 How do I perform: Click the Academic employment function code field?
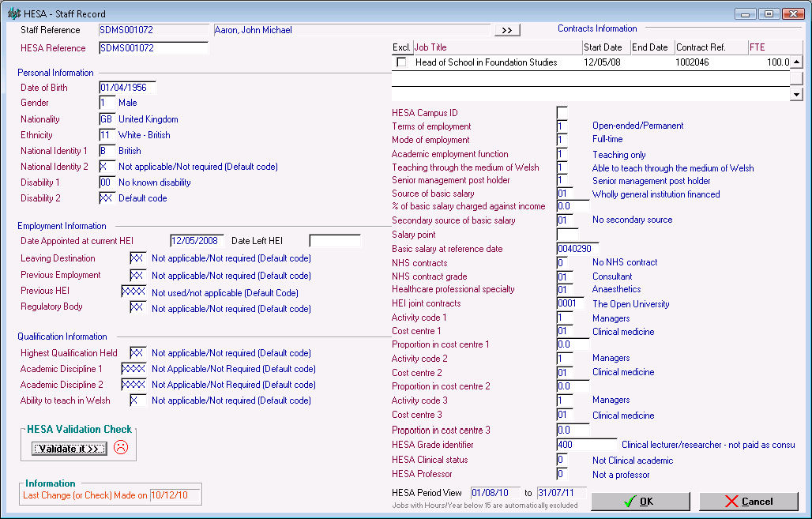(x=562, y=154)
